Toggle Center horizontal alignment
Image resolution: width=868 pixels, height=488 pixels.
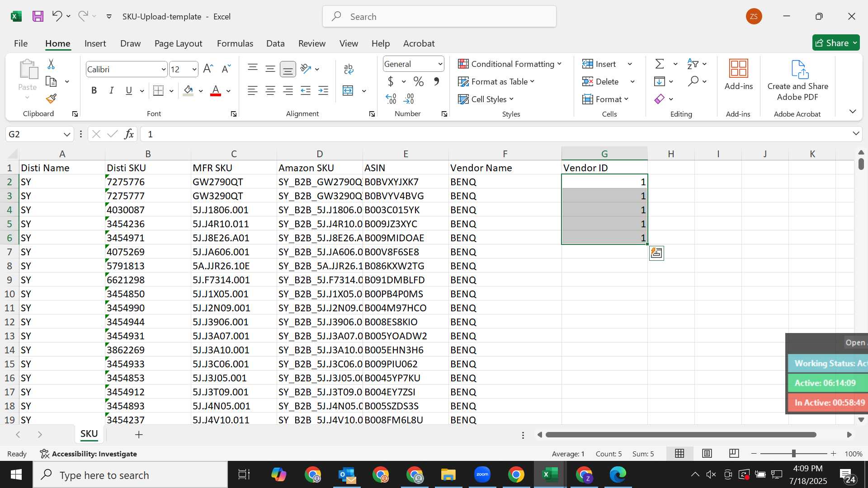pyautogui.click(x=270, y=91)
